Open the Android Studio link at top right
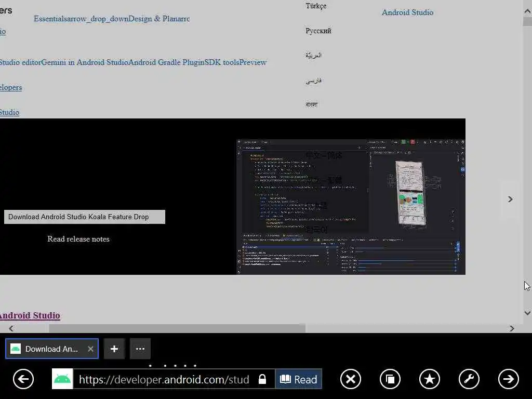 407,12
